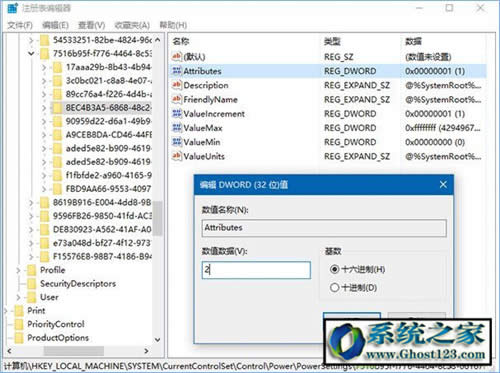Select 0xffffffff data cell of ValueMax
The height and width of the screenshot is (373, 500).
click(x=443, y=128)
